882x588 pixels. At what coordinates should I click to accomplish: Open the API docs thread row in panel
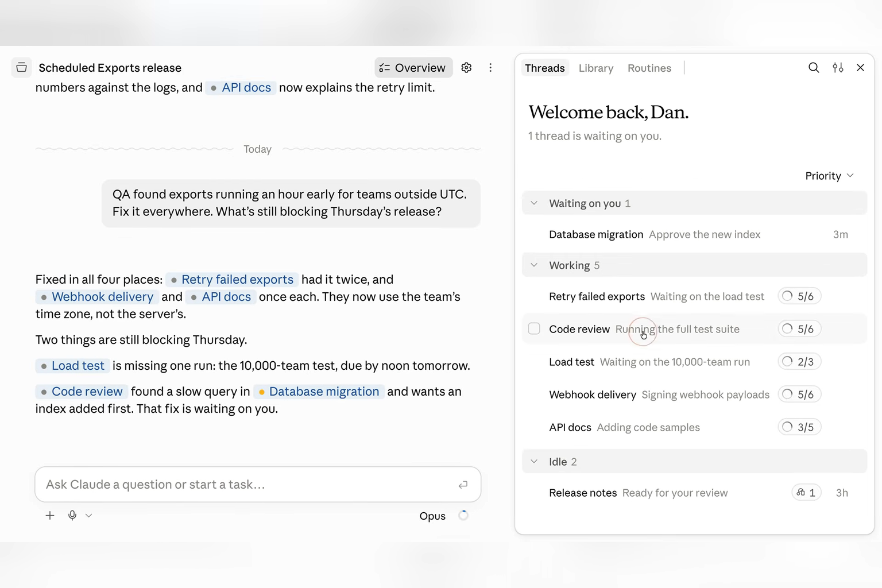[x=694, y=427]
